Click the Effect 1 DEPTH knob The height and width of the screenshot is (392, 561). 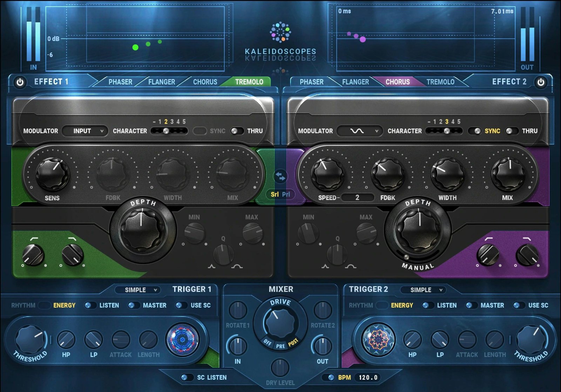(x=142, y=230)
